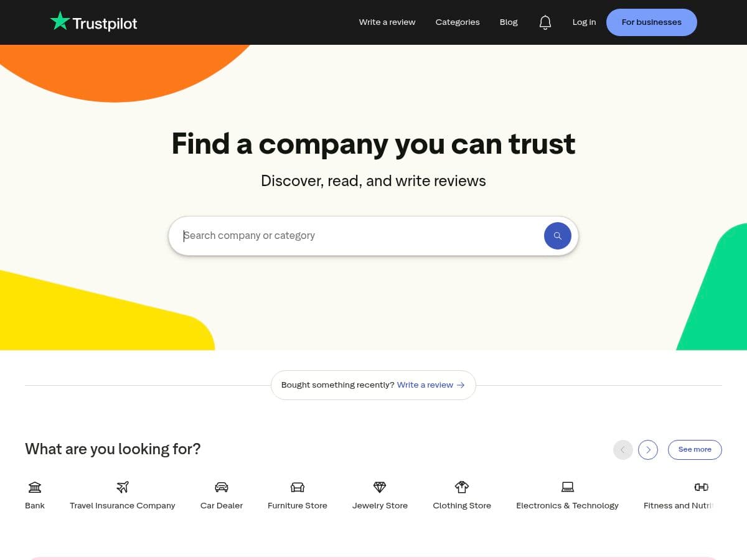Click the For businesses button
The image size is (747, 560).
tap(651, 22)
